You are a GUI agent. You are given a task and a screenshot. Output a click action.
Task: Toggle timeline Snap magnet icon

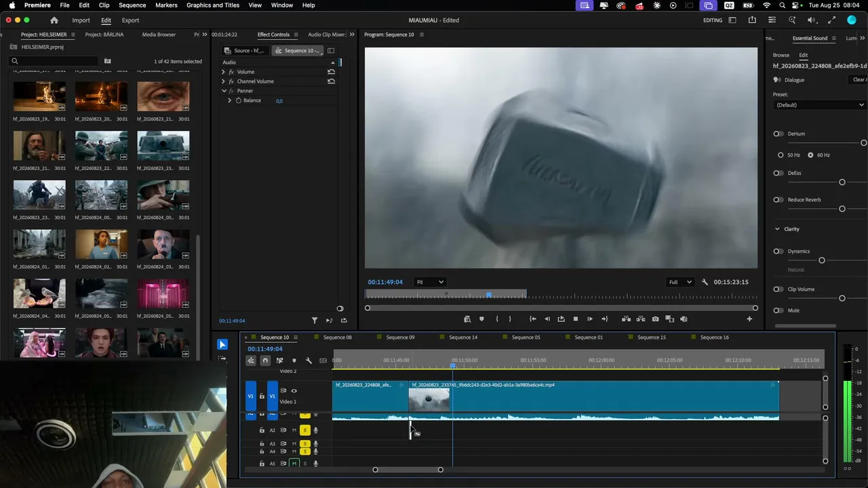[x=265, y=361]
